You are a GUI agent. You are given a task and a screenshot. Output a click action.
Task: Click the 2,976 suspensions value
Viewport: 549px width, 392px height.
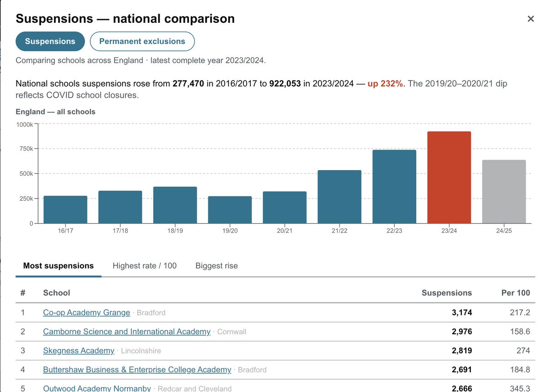(x=461, y=332)
